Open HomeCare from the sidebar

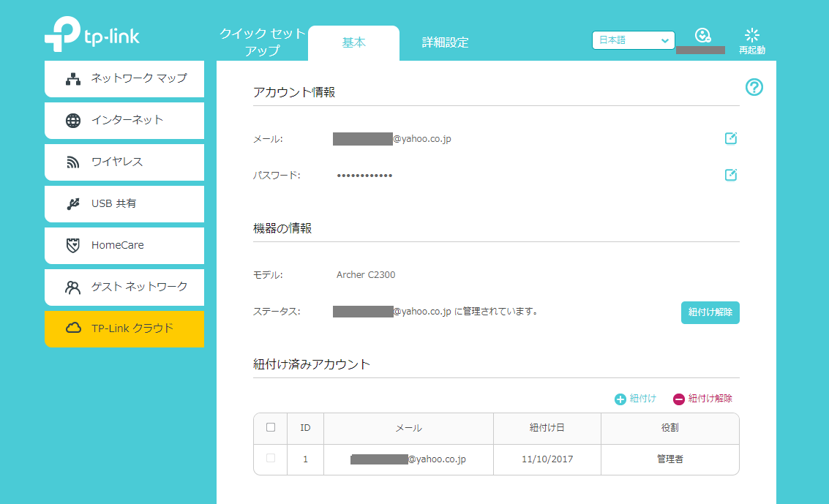pos(72,245)
